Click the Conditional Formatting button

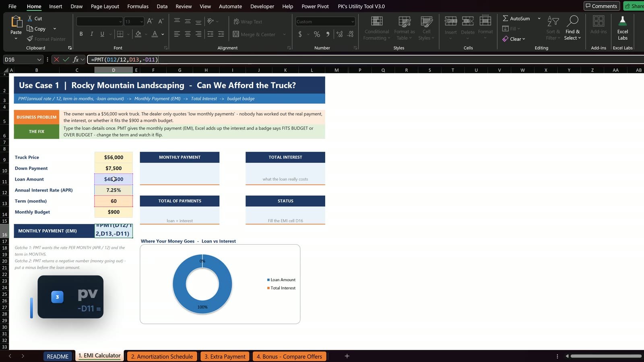[x=377, y=28]
